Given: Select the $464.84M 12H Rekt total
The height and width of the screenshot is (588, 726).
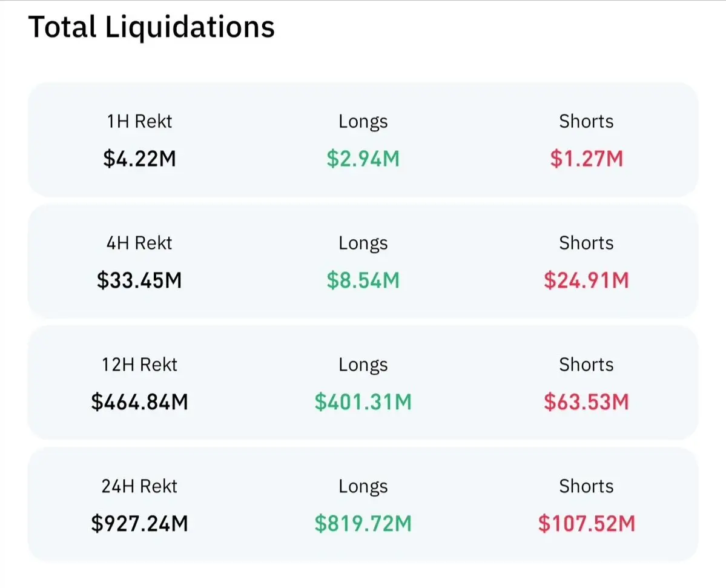Looking at the screenshot, I should pyautogui.click(x=139, y=402).
